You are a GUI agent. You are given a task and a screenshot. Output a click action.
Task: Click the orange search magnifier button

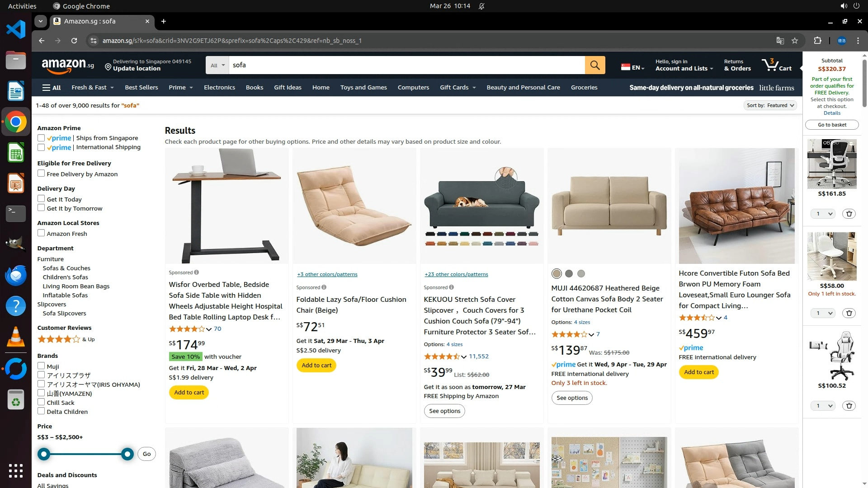pyautogui.click(x=595, y=65)
